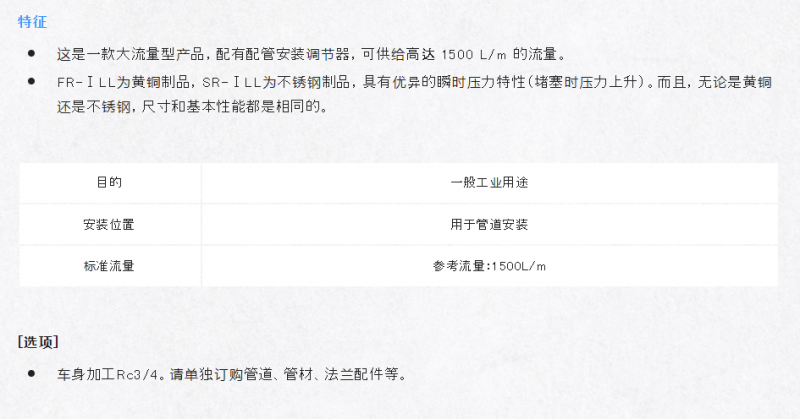Click the 标准流量 row label
800x419 pixels.
pyautogui.click(x=109, y=266)
